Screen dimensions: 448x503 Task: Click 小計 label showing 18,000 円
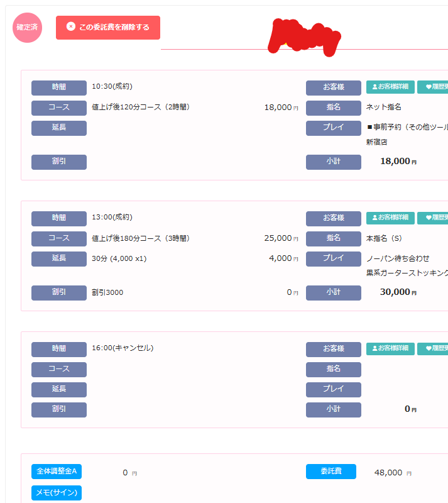click(333, 162)
